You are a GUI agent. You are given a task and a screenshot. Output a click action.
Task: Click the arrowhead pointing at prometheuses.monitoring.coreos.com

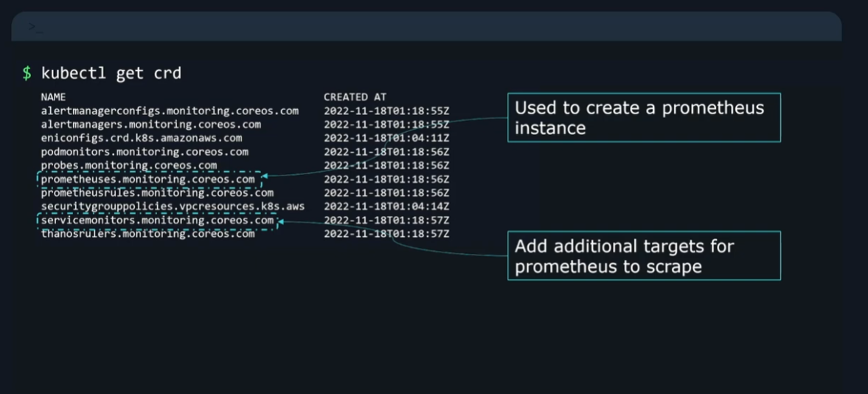[265, 176]
